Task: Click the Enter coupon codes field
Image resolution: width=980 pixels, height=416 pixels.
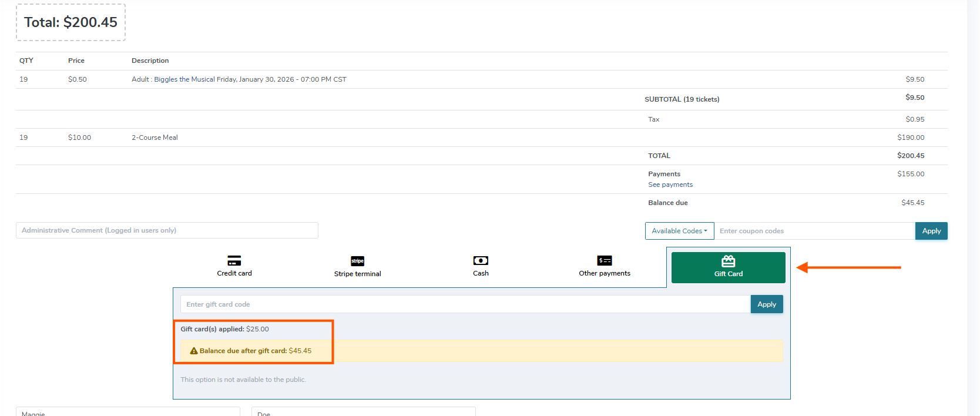Action: point(814,231)
